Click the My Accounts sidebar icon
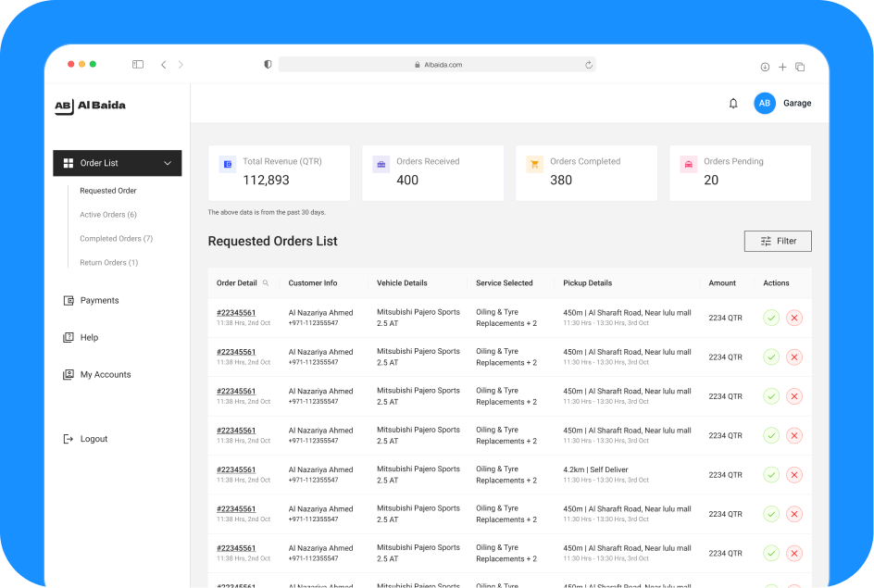Screen dimensions: 874x588 (68, 374)
